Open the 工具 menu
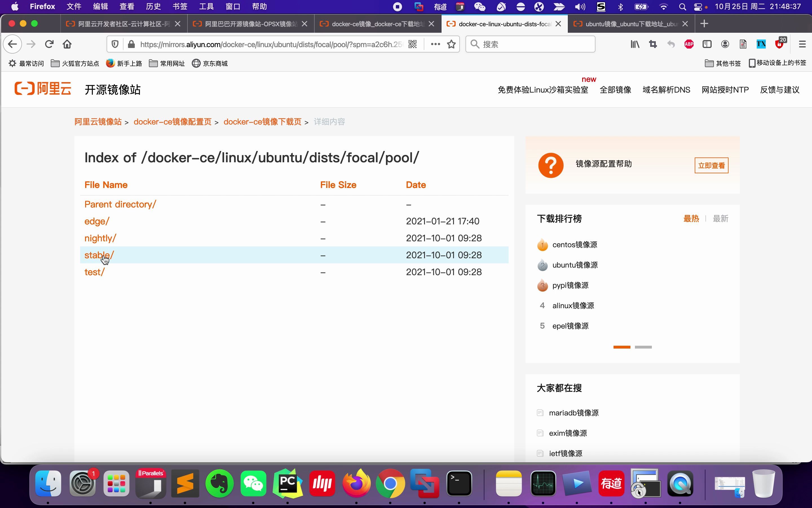The image size is (812, 508). (206, 7)
